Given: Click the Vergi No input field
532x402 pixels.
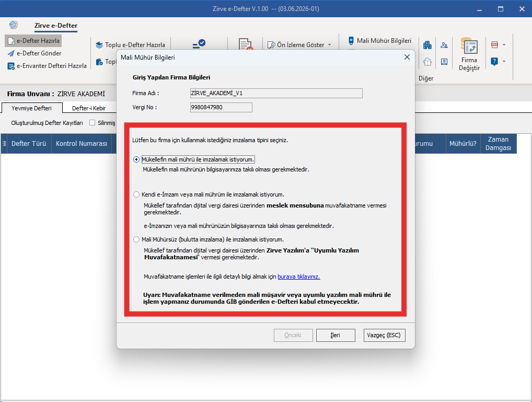Looking at the screenshot, I should pyautogui.click(x=221, y=107).
